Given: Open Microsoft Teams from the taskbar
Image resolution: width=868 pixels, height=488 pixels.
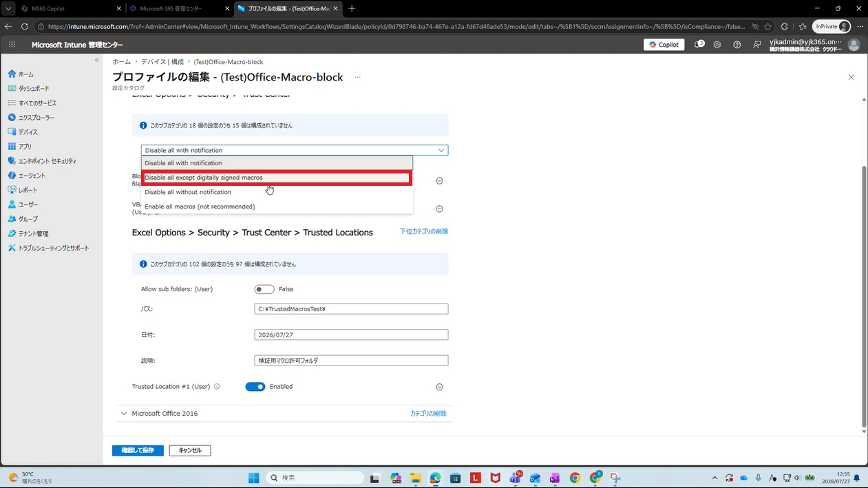Looking at the screenshot, I should (x=515, y=478).
